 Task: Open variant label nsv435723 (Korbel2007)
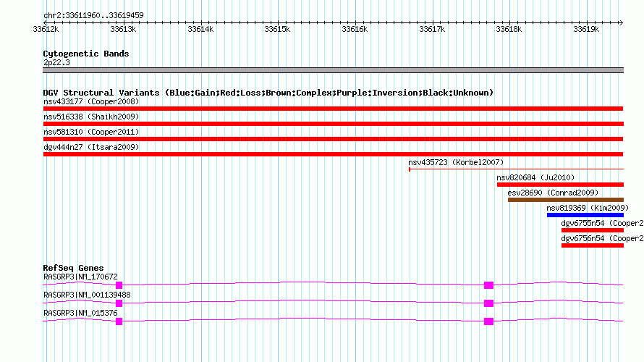tap(456, 162)
